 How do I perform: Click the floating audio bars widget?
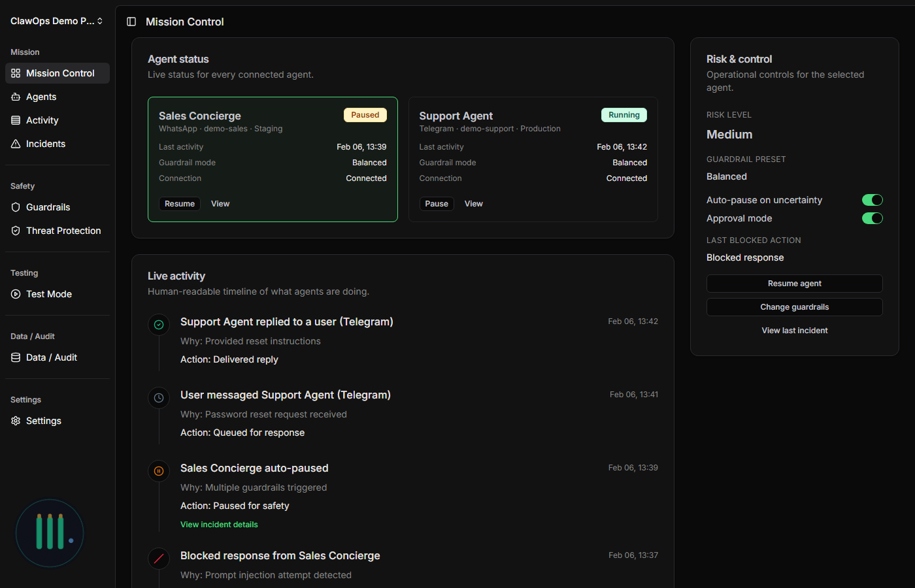click(50, 533)
